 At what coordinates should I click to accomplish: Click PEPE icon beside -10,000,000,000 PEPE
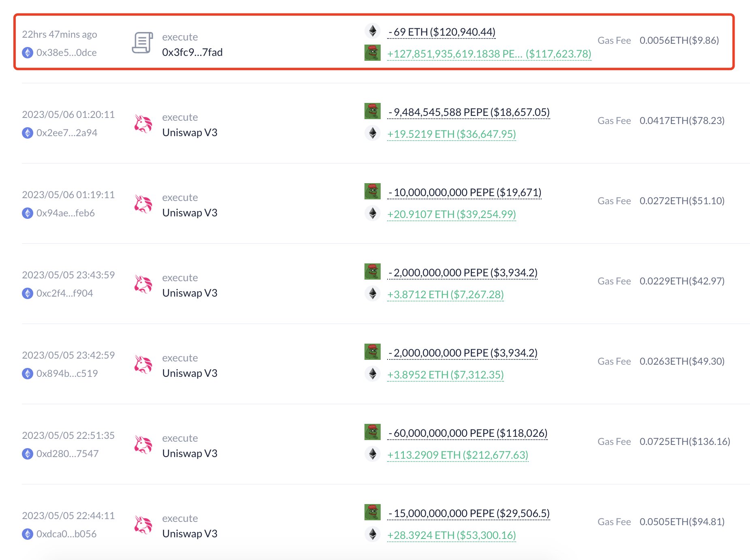(x=373, y=191)
